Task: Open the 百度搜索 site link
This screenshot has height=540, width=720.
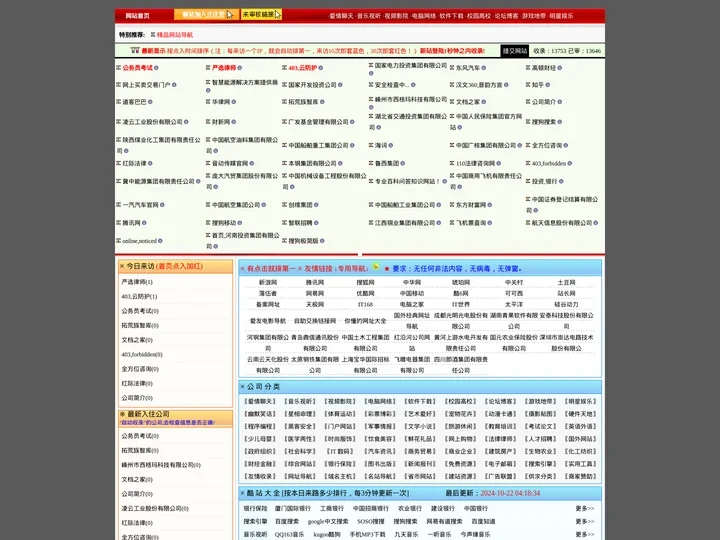Action: (x=287, y=522)
